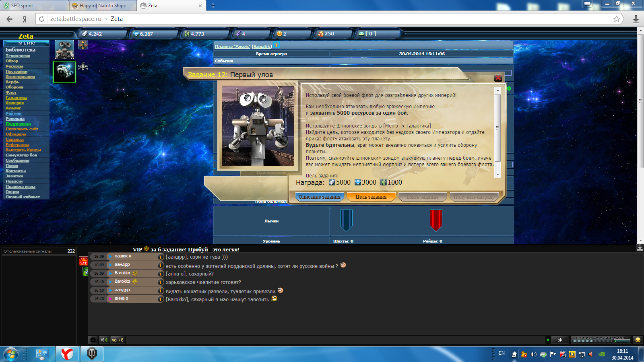
Task: Open Симулятор боя menu link
Action: click(x=21, y=155)
